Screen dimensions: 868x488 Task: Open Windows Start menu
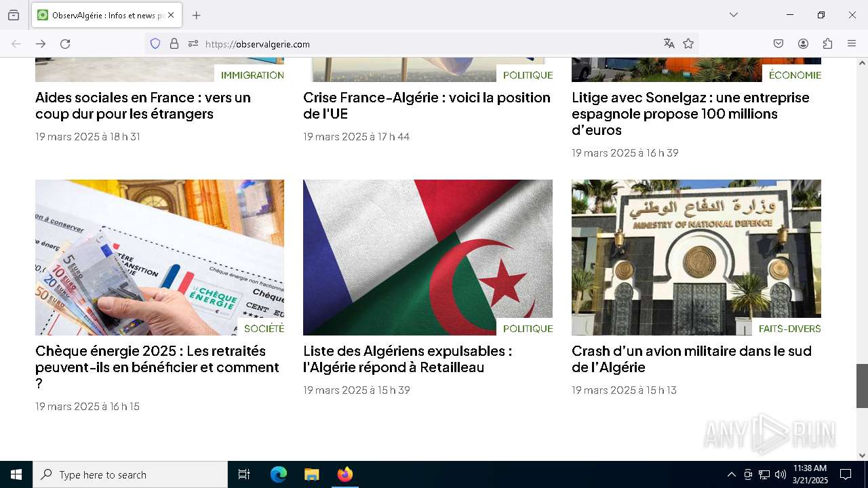tap(16, 474)
